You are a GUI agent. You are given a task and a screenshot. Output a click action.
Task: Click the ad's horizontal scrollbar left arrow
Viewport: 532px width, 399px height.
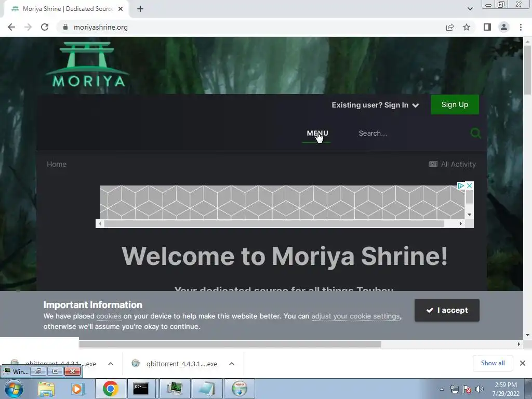coord(100,223)
